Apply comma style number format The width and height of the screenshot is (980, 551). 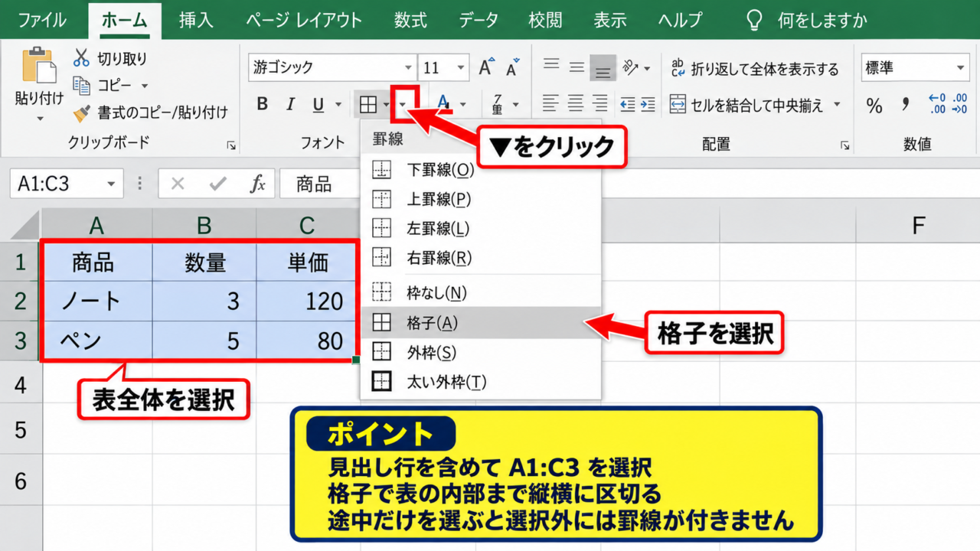906,104
